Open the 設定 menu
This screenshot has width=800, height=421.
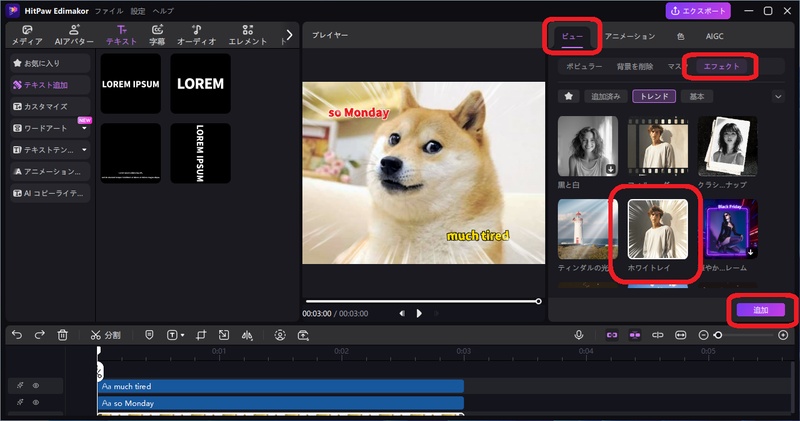coord(138,11)
